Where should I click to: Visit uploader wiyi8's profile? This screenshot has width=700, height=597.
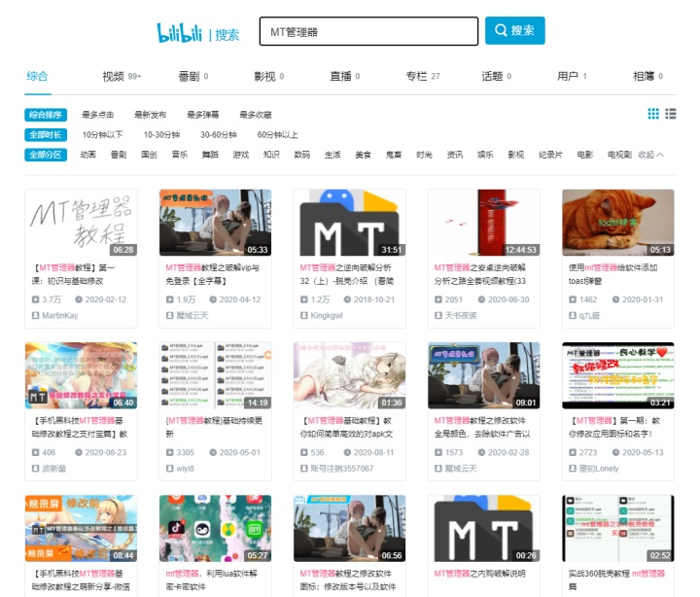pos(186,469)
